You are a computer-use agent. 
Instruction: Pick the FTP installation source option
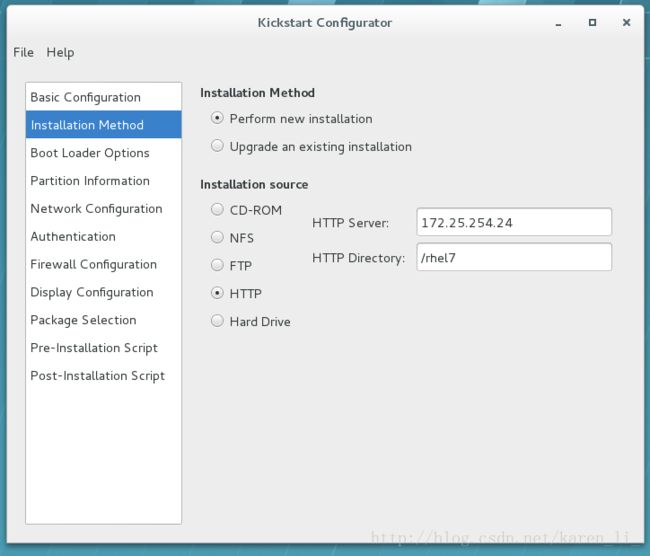click(217, 266)
